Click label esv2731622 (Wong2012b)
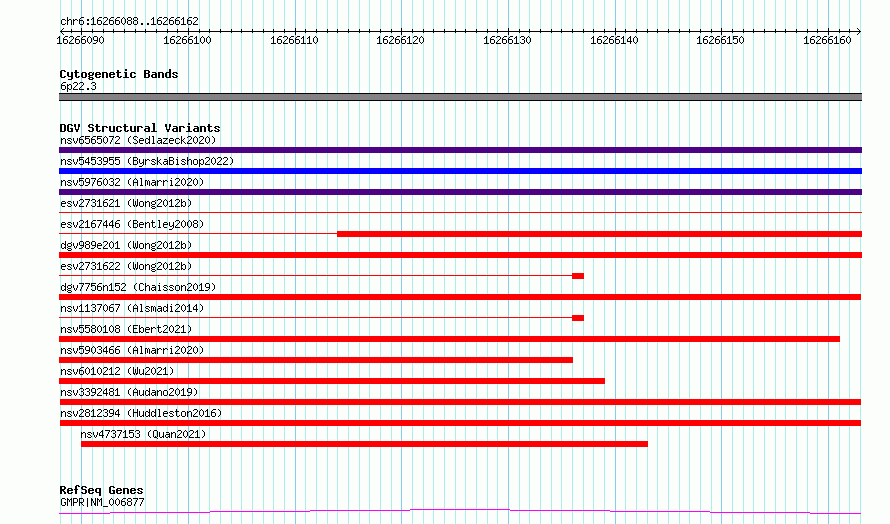This screenshot has height=524, width=890. click(x=126, y=266)
